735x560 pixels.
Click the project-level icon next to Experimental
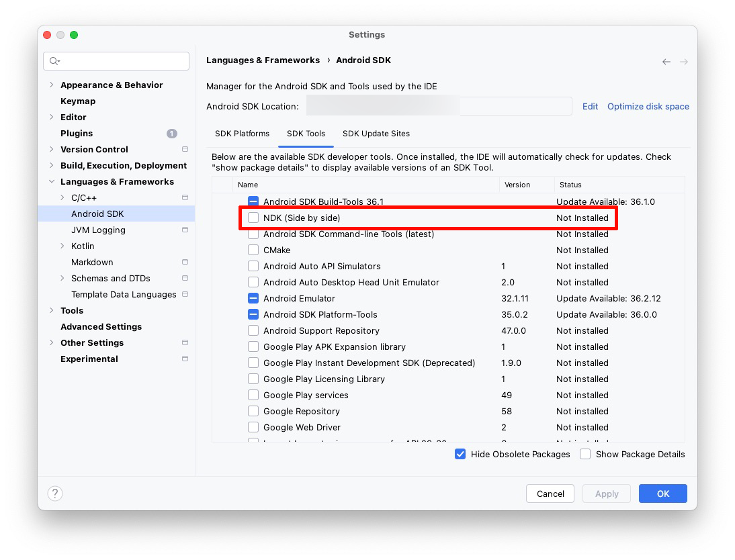pos(185,359)
